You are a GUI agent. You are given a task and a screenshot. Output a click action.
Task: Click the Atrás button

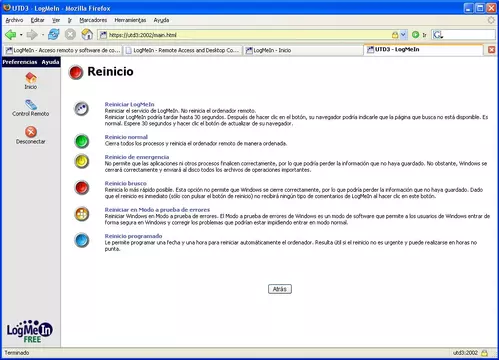(280, 289)
